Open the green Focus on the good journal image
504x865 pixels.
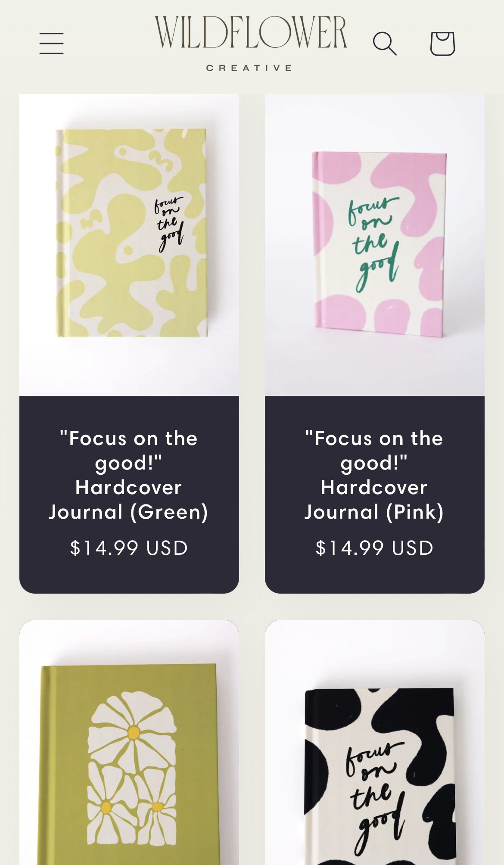(x=129, y=245)
